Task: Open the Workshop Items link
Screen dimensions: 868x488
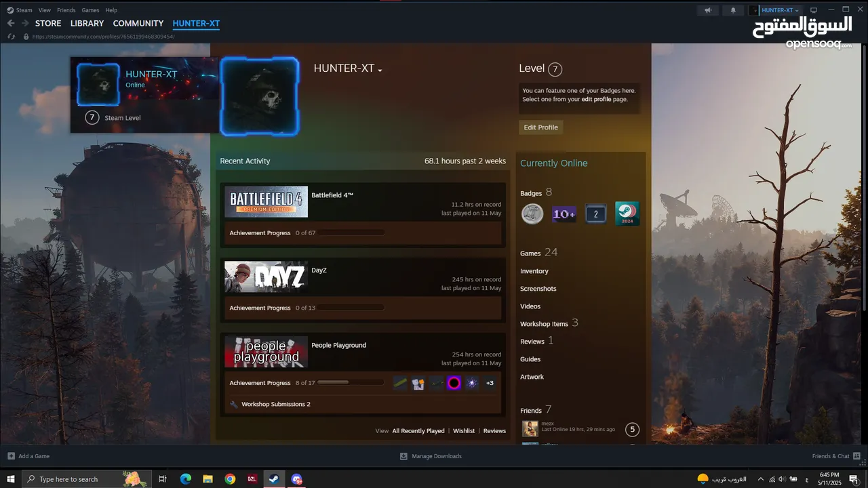Action: 549,323
